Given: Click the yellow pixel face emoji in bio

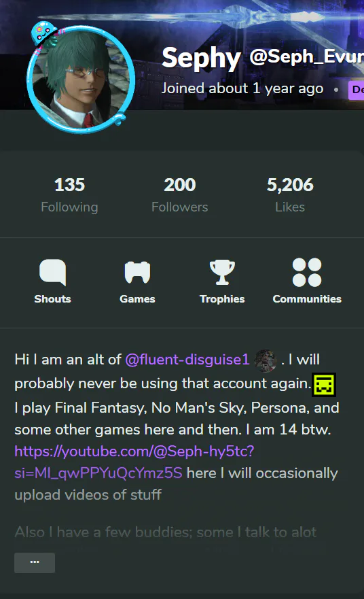Looking at the screenshot, I should (324, 385).
